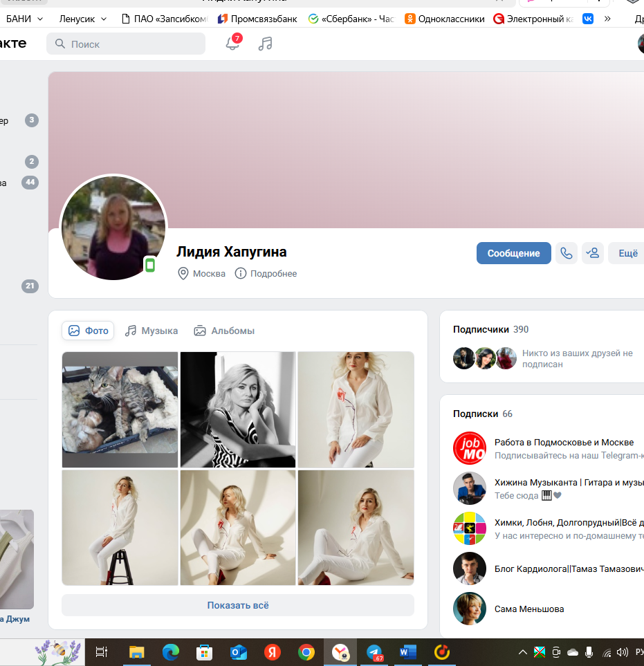Screen dimensions: 644x666
Task: Open the Wi-Fi network icon in tray
Action: tap(607, 653)
